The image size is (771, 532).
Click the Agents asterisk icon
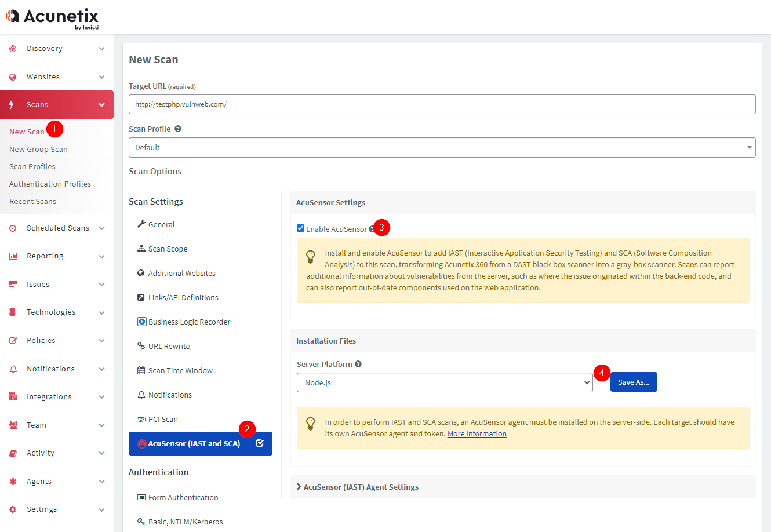tap(13, 482)
